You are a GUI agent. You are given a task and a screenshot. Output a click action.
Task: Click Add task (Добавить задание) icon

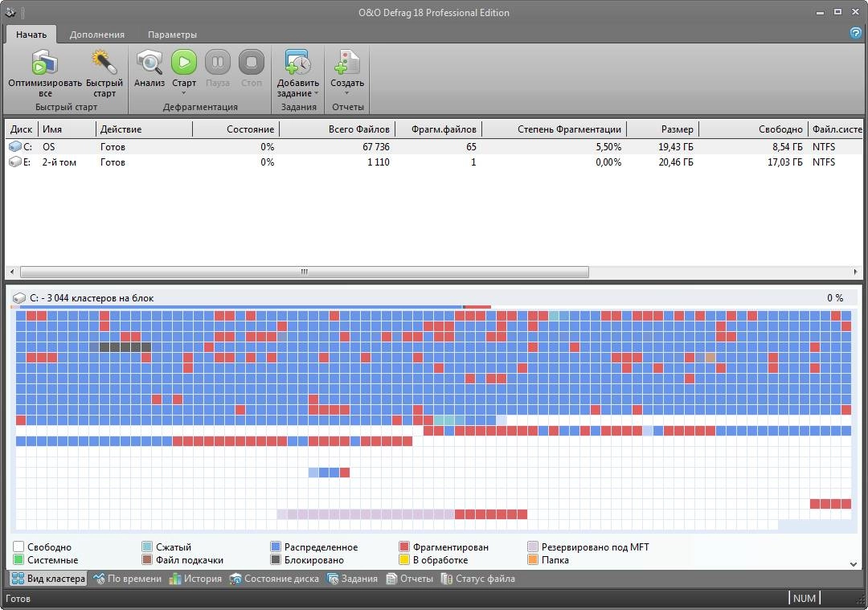(297, 62)
